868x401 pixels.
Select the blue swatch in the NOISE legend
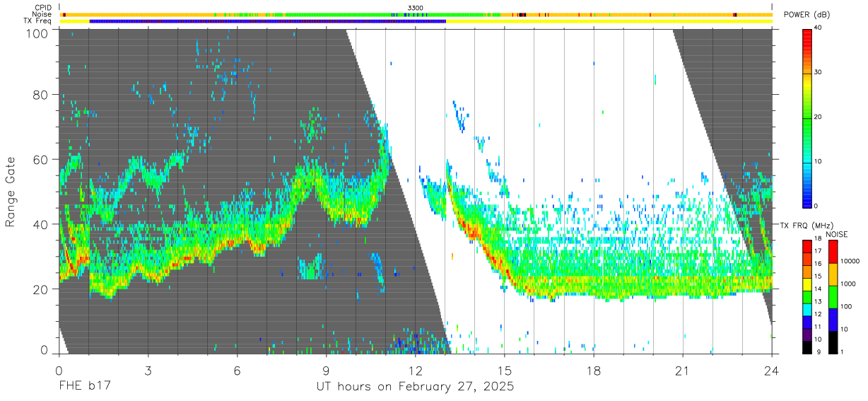(833, 320)
